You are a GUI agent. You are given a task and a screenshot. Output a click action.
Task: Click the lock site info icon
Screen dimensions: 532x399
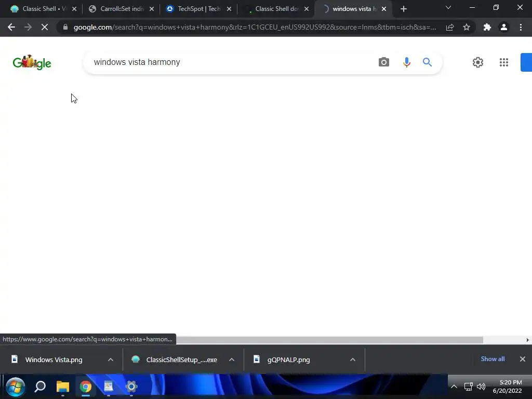65,27
